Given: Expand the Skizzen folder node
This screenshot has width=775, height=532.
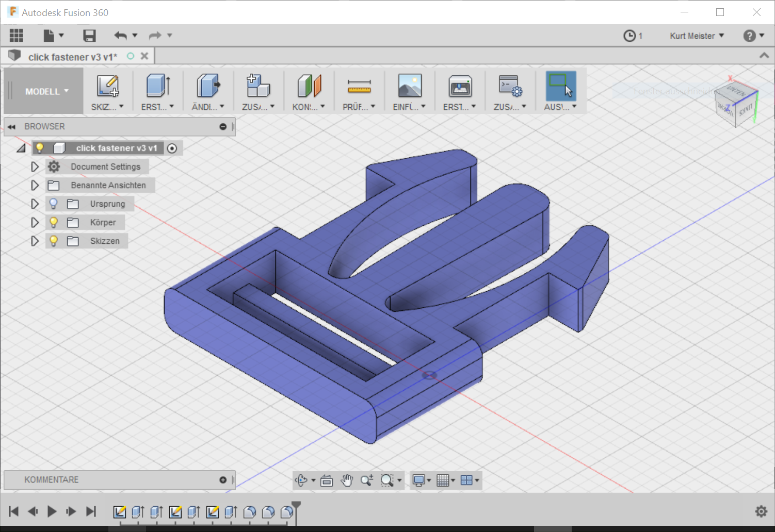Looking at the screenshot, I should [35, 241].
